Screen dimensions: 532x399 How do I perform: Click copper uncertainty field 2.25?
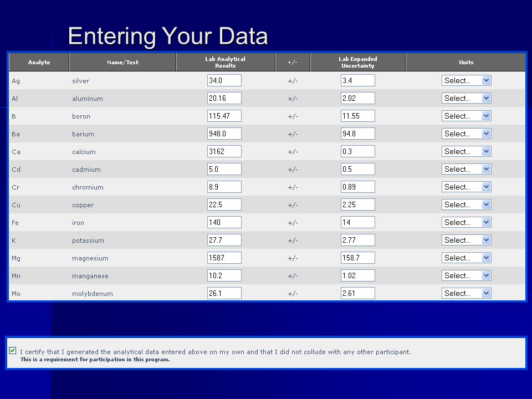(358, 204)
